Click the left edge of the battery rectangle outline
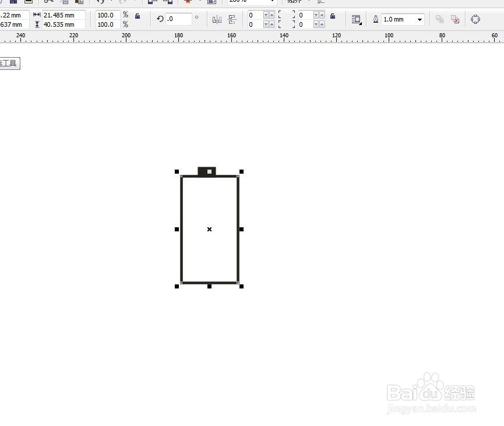This screenshot has width=504, height=426. [x=182, y=229]
